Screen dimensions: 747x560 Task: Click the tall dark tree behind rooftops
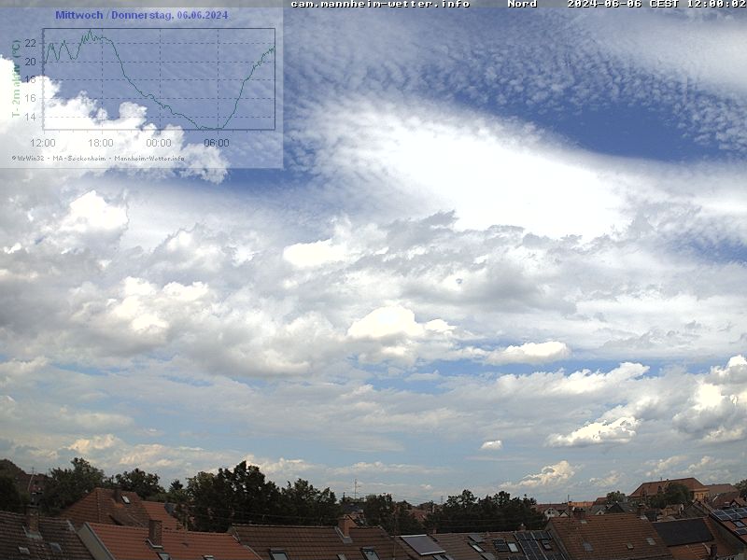click(x=233, y=490)
